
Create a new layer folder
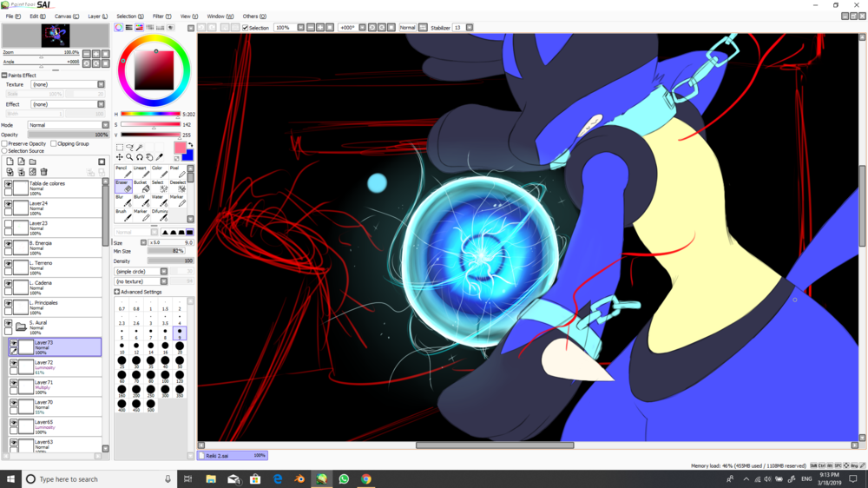(33, 162)
